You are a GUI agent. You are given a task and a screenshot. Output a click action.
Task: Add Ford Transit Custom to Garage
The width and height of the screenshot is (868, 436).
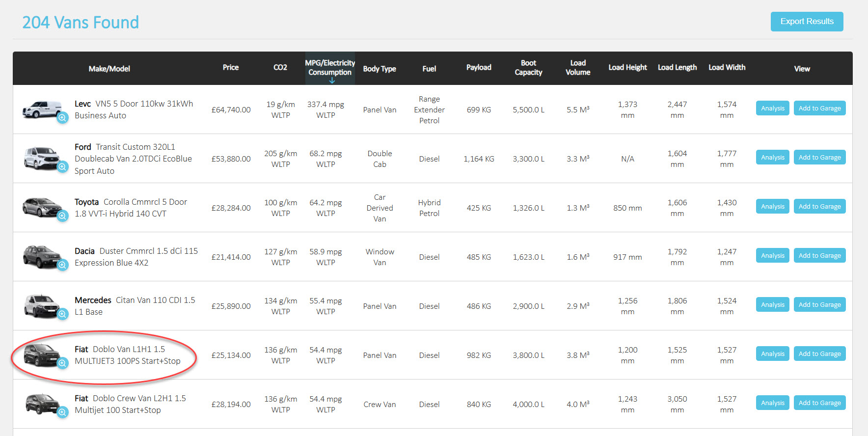pyautogui.click(x=819, y=157)
